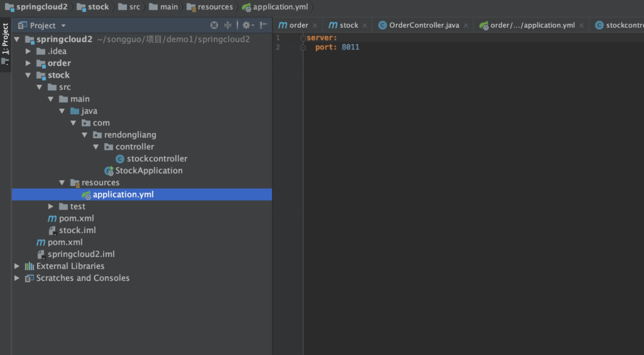Expand External Libraries
This screenshot has width=644, height=355.
(x=17, y=266)
